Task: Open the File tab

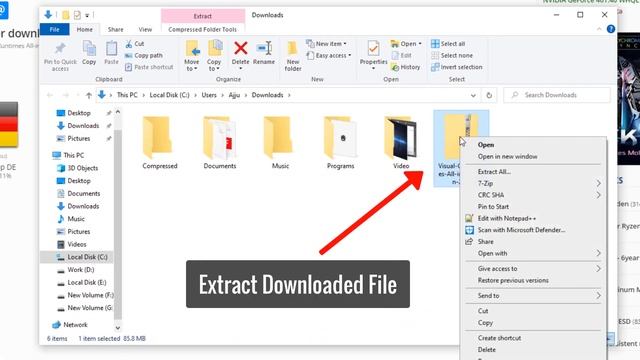Action: 54,29
